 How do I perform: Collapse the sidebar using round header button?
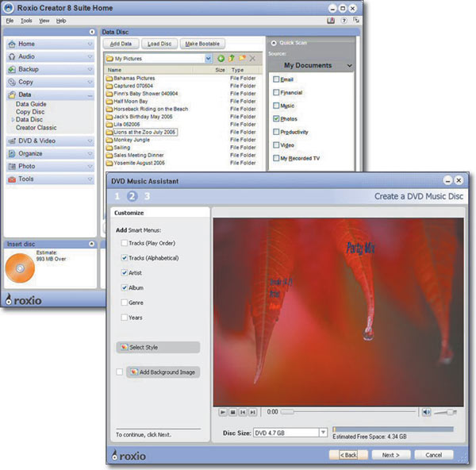pyautogui.click(x=92, y=32)
